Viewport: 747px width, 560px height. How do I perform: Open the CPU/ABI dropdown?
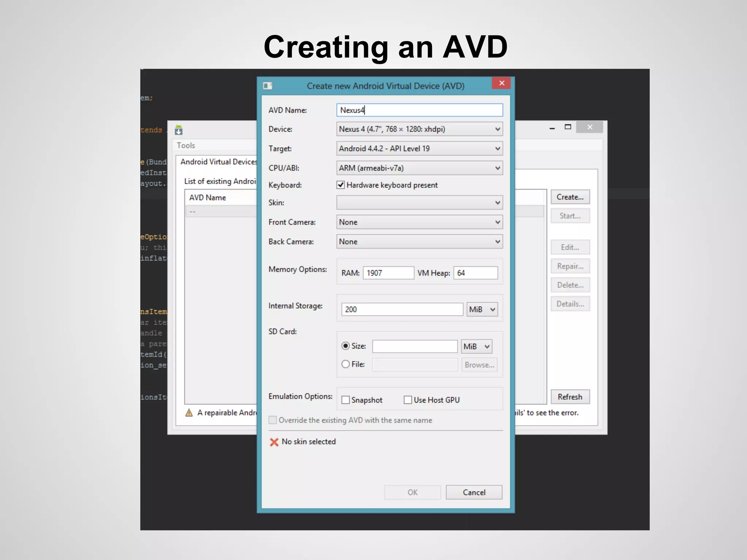[419, 168]
